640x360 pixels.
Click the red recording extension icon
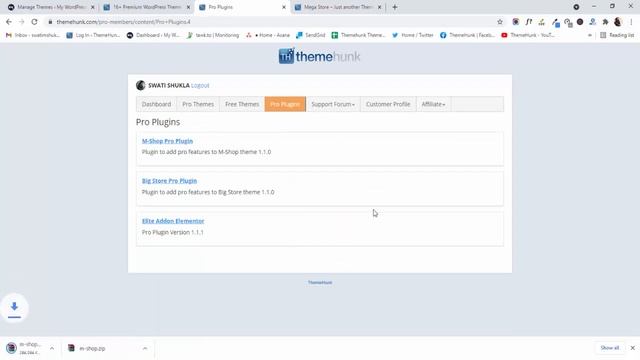pos(516,22)
